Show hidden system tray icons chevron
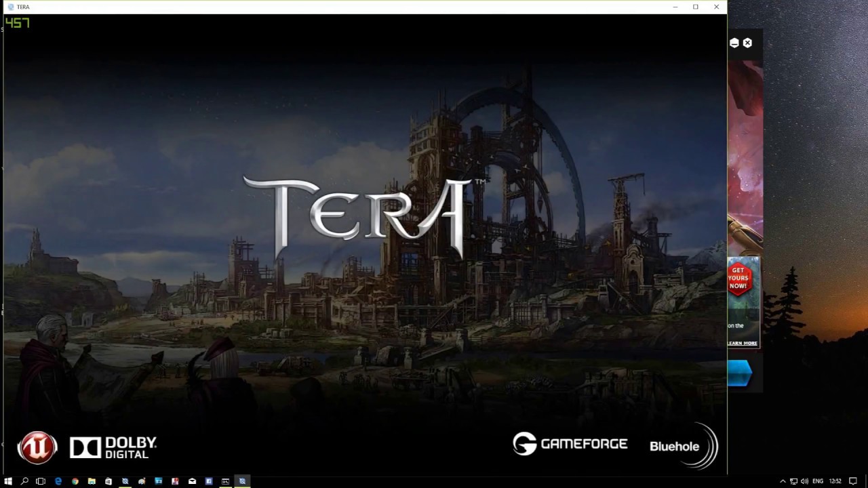The width and height of the screenshot is (868, 488). click(x=783, y=481)
